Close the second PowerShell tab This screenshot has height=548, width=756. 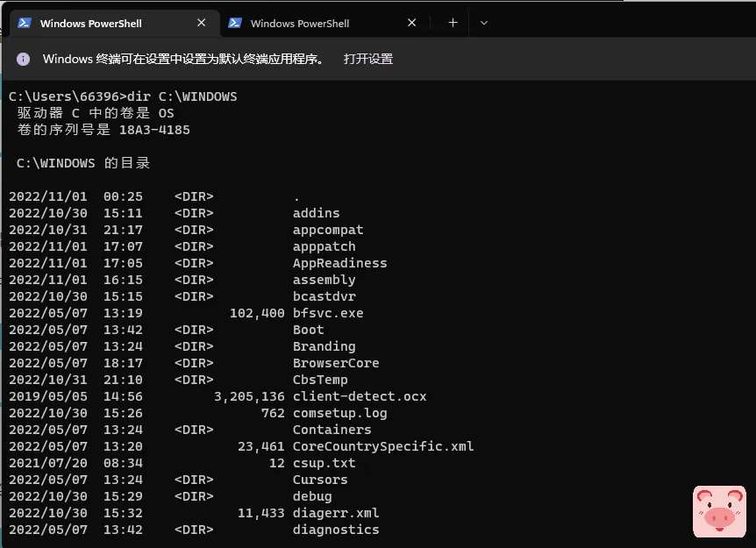411,23
